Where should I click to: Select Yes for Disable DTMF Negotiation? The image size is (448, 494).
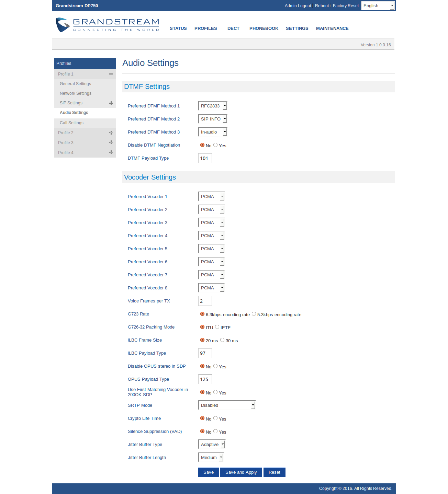click(x=215, y=145)
